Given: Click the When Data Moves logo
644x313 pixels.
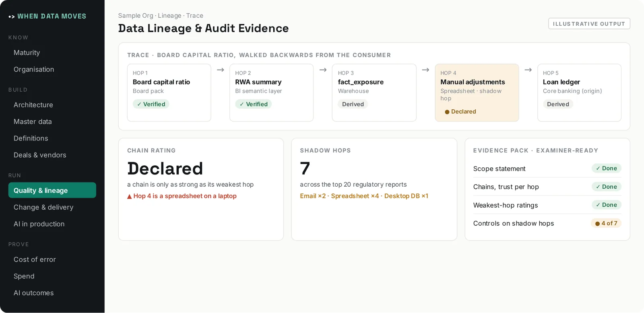Looking at the screenshot, I should pos(47,16).
